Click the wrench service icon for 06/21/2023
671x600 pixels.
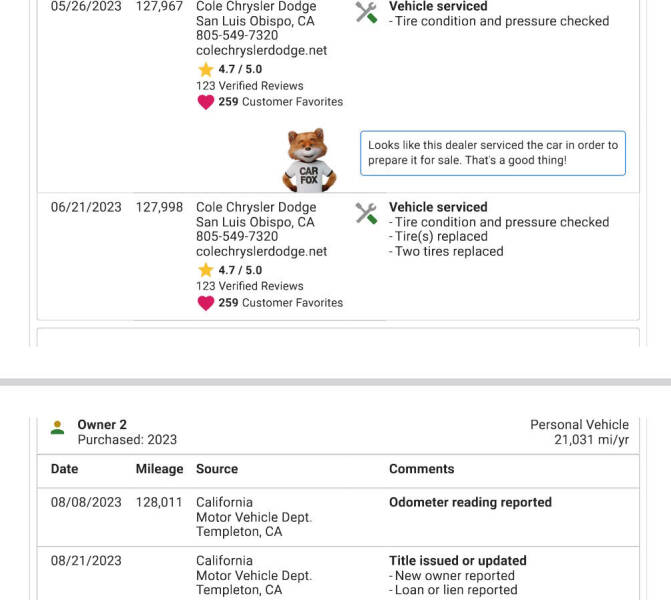click(x=367, y=213)
